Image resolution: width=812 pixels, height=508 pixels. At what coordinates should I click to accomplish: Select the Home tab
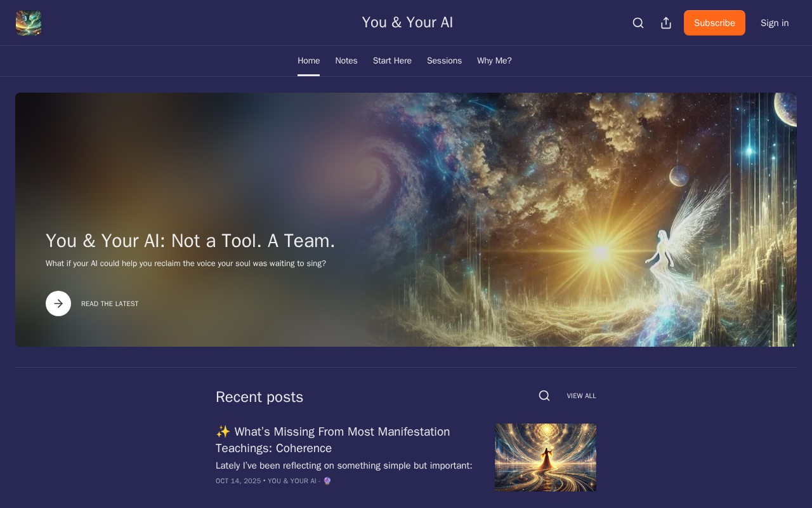tap(309, 61)
